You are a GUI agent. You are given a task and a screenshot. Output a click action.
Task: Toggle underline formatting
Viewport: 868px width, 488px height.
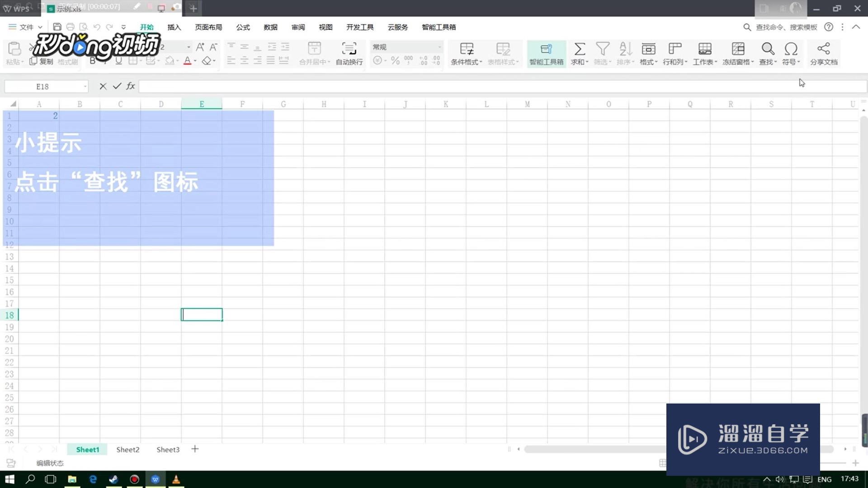pyautogui.click(x=118, y=61)
